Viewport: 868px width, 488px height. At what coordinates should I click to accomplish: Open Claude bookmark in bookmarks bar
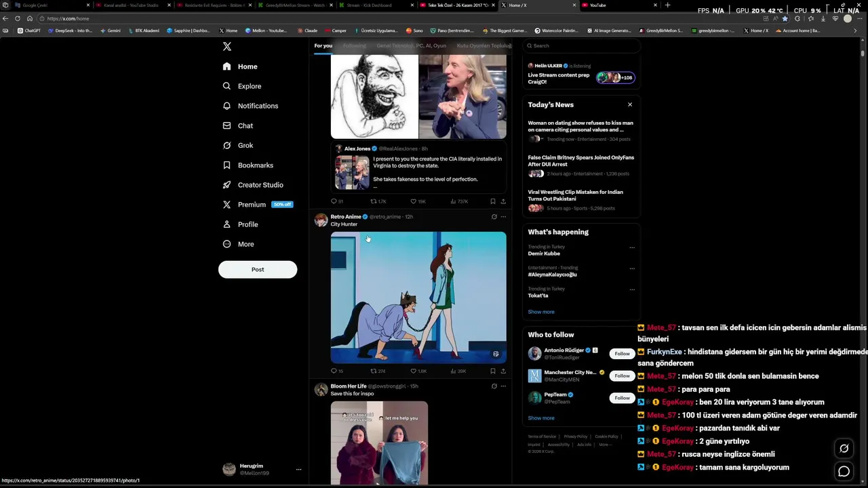[307, 30]
